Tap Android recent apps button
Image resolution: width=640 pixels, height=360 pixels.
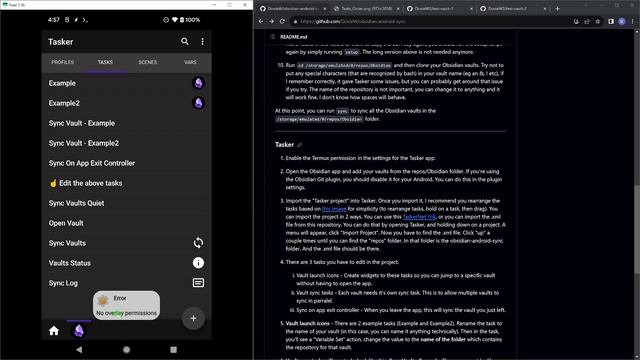coord(173,349)
